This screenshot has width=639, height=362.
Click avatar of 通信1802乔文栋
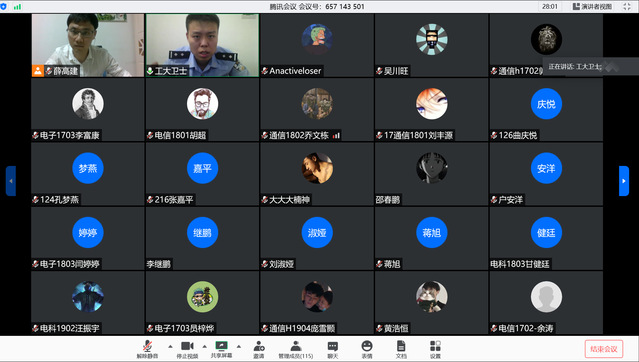(317, 104)
